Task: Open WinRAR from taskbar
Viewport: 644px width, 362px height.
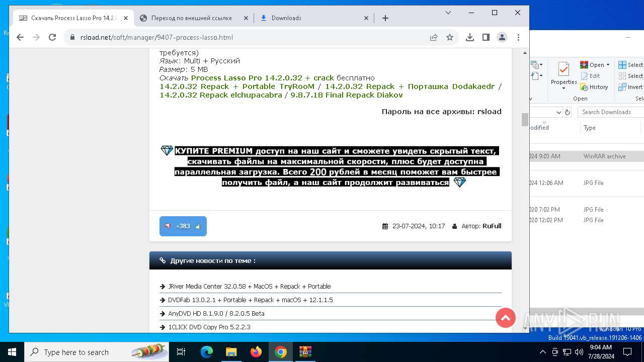Action: coord(305,352)
